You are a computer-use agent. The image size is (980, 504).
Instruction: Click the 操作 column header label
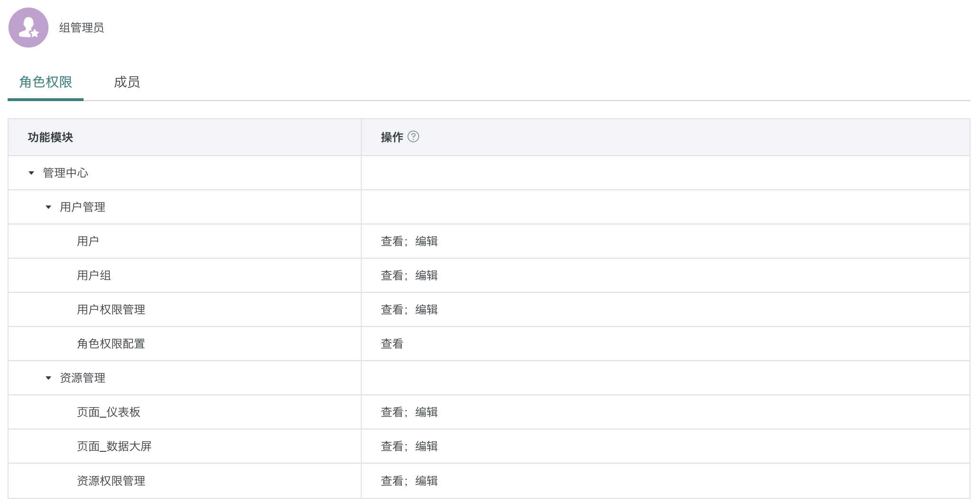coord(392,138)
